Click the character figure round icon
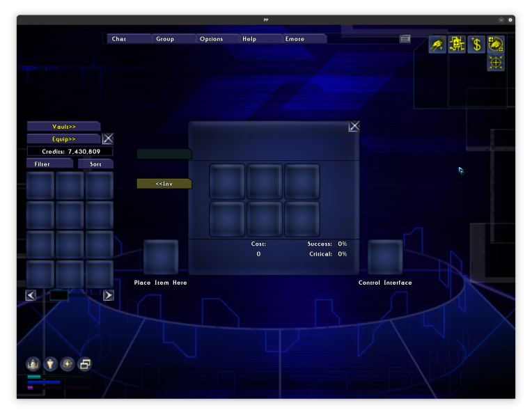Viewport: 532px width, 417px height. tap(50, 364)
